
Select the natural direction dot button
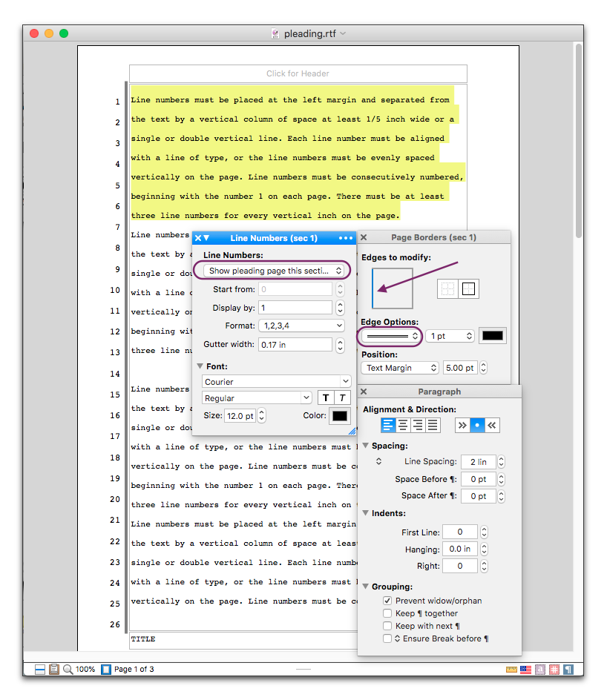(x=477, y=425)
